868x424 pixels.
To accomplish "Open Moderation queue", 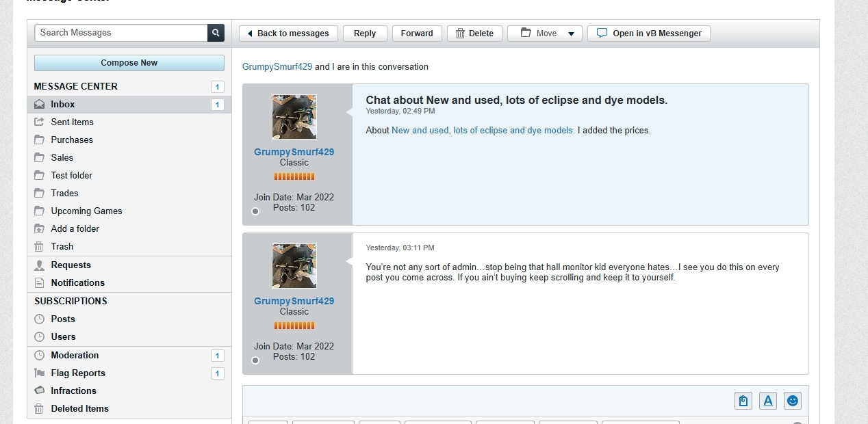I will tap(75, 355).
